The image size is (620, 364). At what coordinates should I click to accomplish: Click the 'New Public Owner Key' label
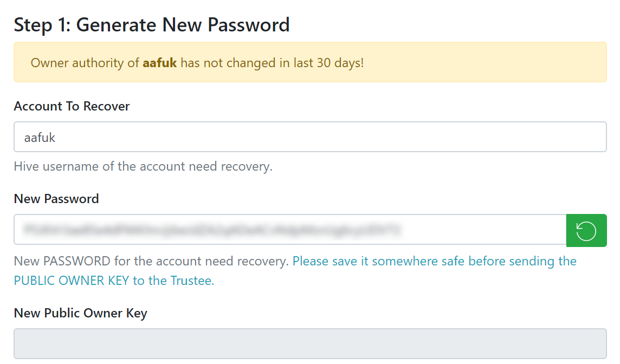click(80, 313)
